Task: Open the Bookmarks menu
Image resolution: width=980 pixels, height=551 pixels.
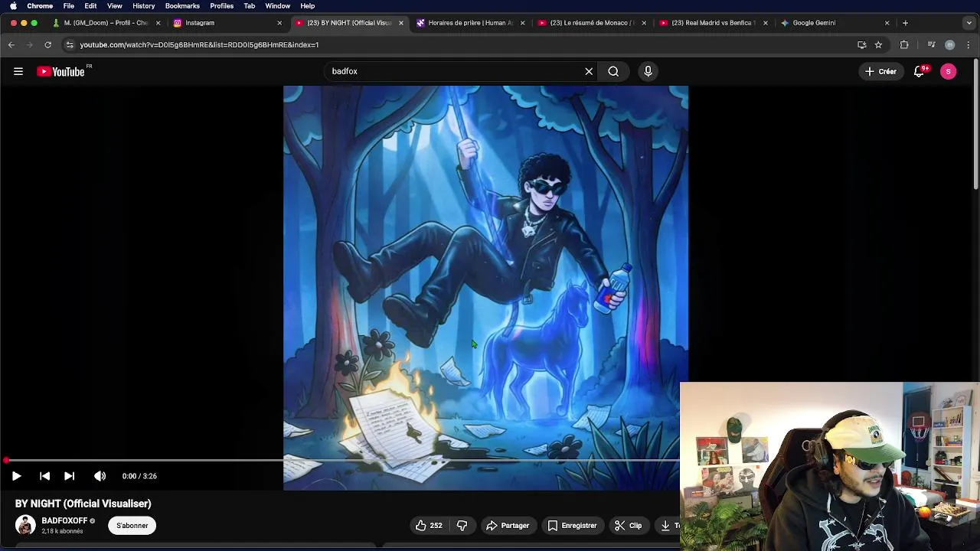Action: point(182,6)
